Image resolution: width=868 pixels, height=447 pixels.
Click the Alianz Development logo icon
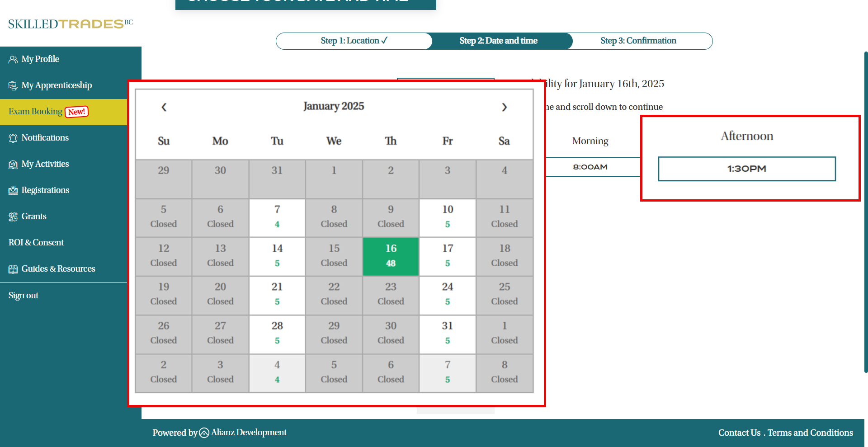point(204,433)
